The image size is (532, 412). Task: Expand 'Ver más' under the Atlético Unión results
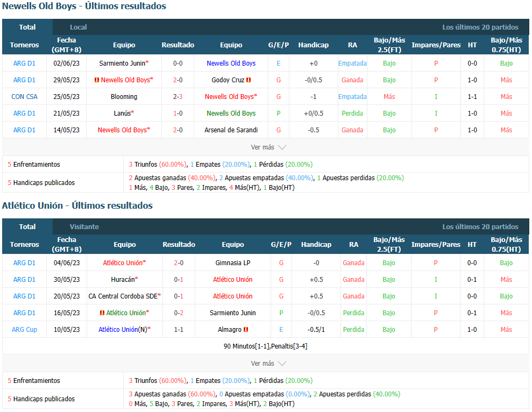point(268,364)
